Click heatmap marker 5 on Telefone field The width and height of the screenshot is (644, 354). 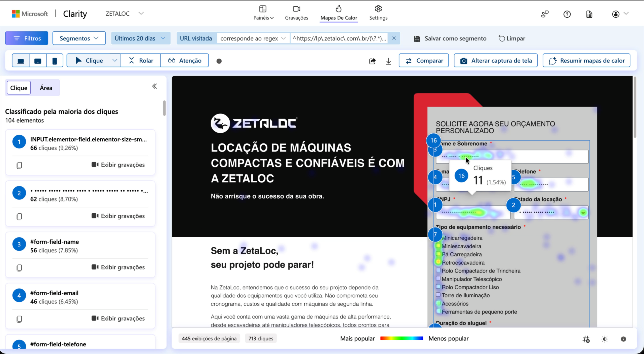(514, 177)
